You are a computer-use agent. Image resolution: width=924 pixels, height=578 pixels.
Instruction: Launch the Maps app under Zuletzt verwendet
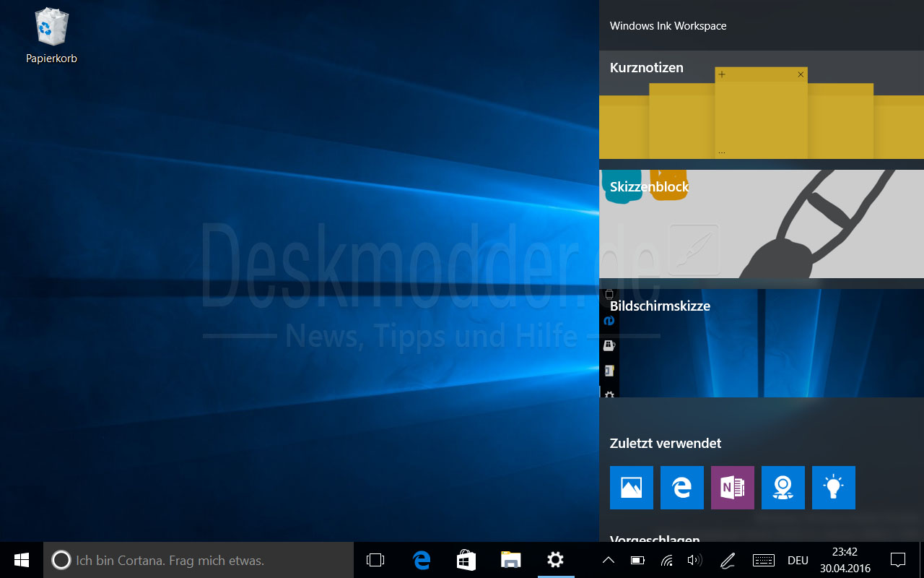coord(783,488)
